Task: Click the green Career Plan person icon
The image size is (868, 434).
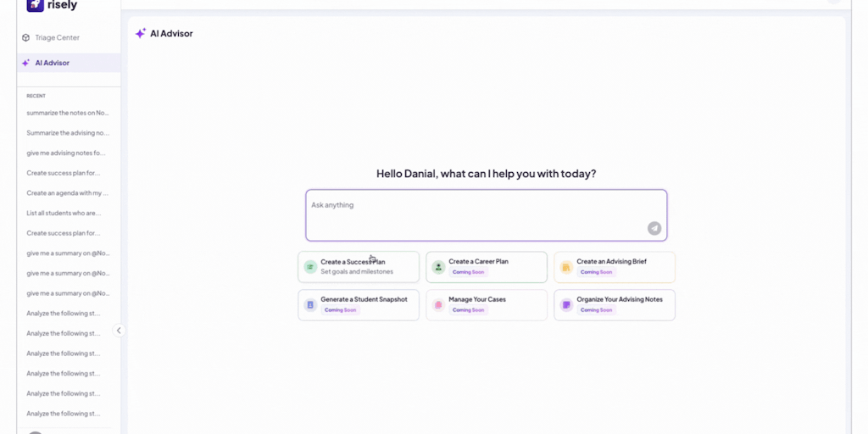Action: [438, 267]
